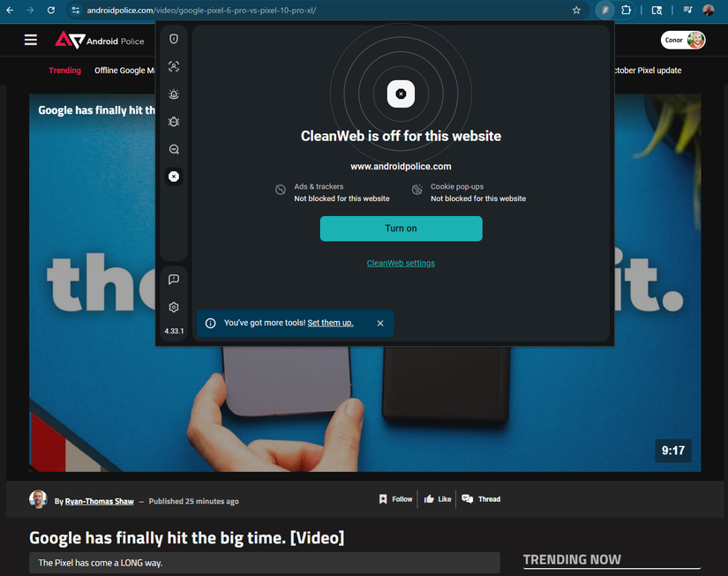Open the Chrome Extensions puzzle icon
Viewport: 728px width, 576px height.
point(626,11)
